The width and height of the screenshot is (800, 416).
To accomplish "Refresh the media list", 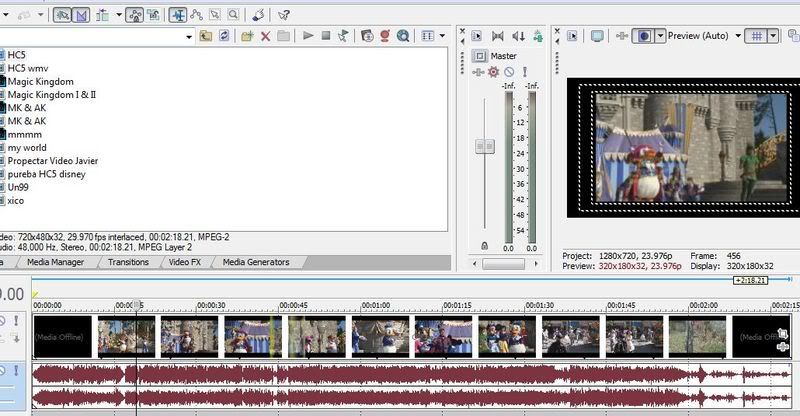I will tap(224, 36).
